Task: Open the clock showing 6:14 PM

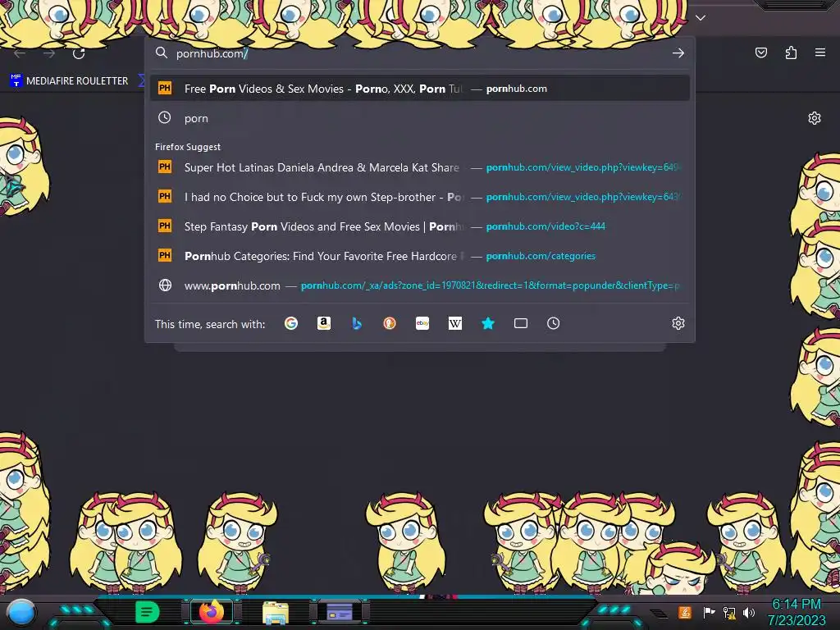Action: click(797, 612)
